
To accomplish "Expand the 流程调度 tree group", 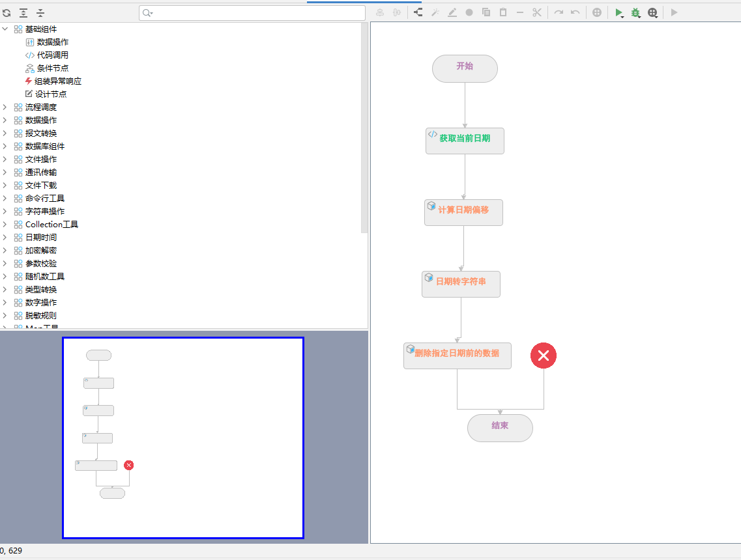I will click(x=5, y=107).
